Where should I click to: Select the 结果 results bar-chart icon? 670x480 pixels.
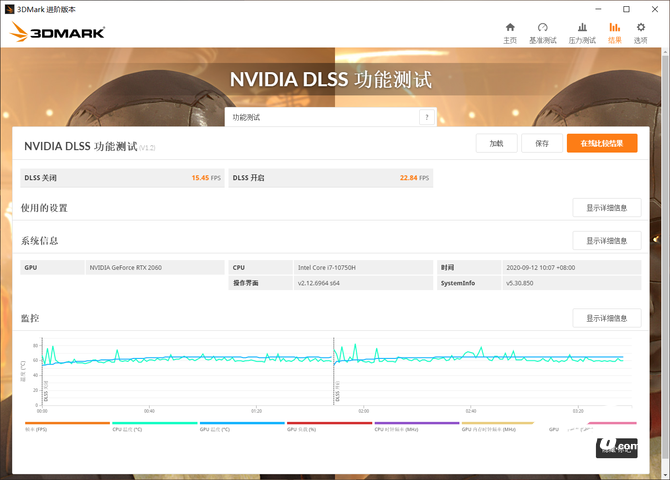pos(614,28)
